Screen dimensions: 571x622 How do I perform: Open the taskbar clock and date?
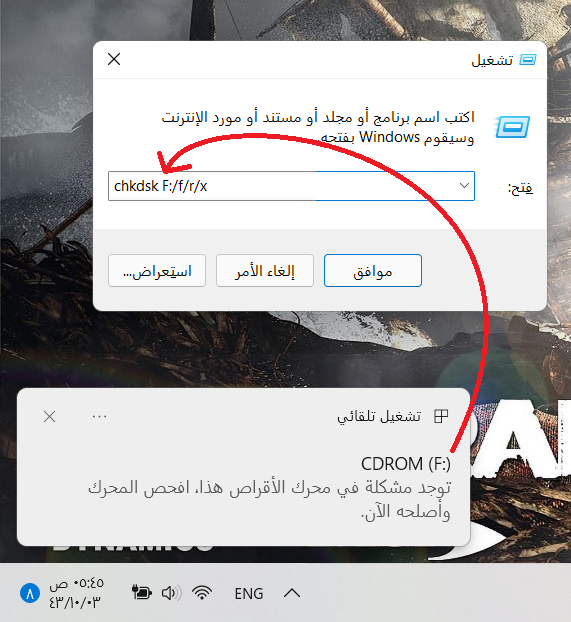tap(75, 593)
